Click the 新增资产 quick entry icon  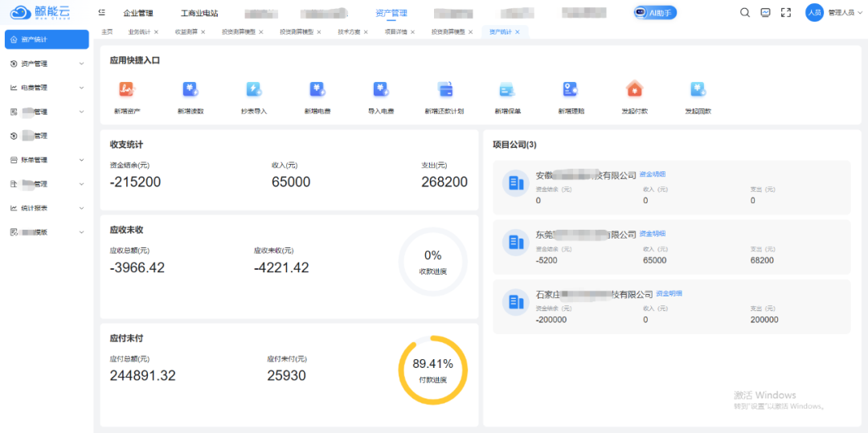[127, 89]
